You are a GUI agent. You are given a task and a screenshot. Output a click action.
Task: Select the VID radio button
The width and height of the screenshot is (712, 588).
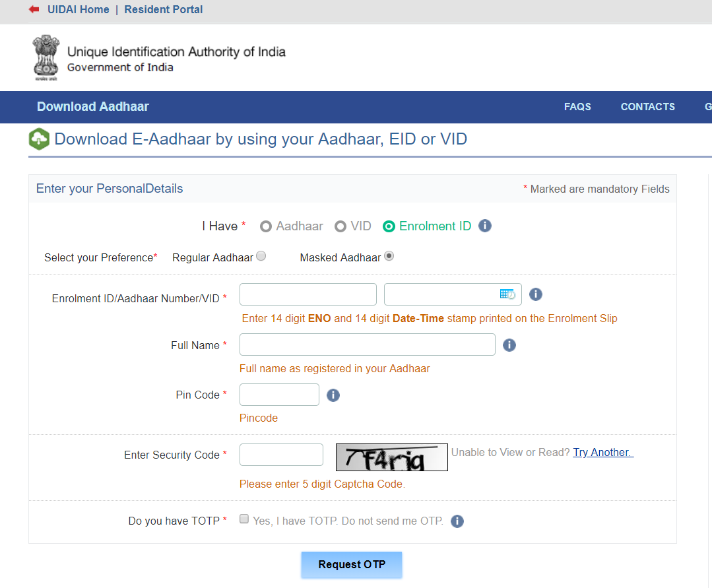pyautogui.click(x=339, y=226)
